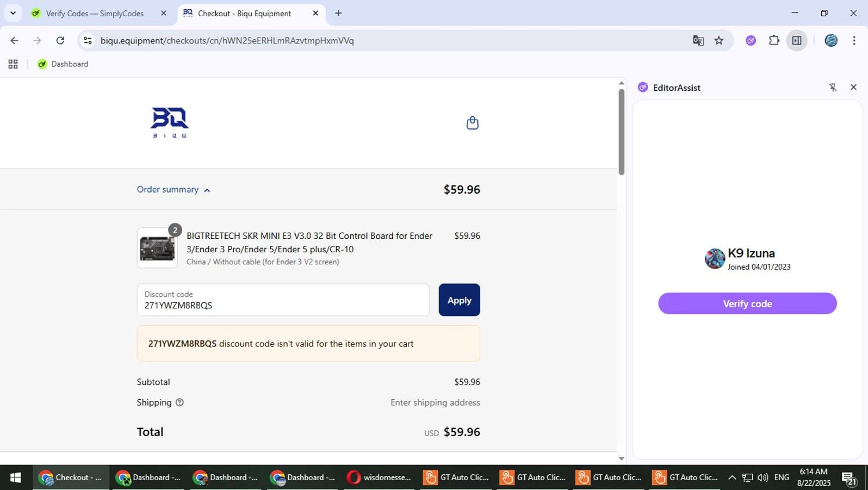Reload the checkout page

tap(60, 40)
